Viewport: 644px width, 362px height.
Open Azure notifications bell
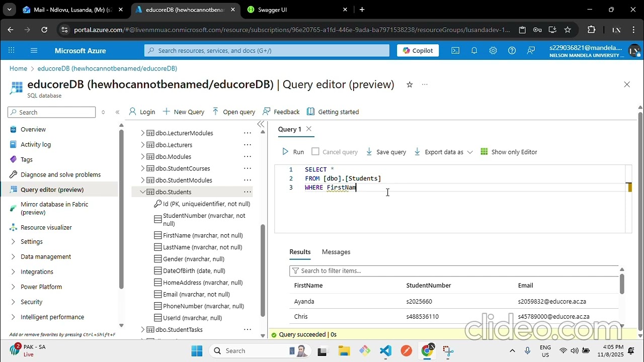(474, 50)
